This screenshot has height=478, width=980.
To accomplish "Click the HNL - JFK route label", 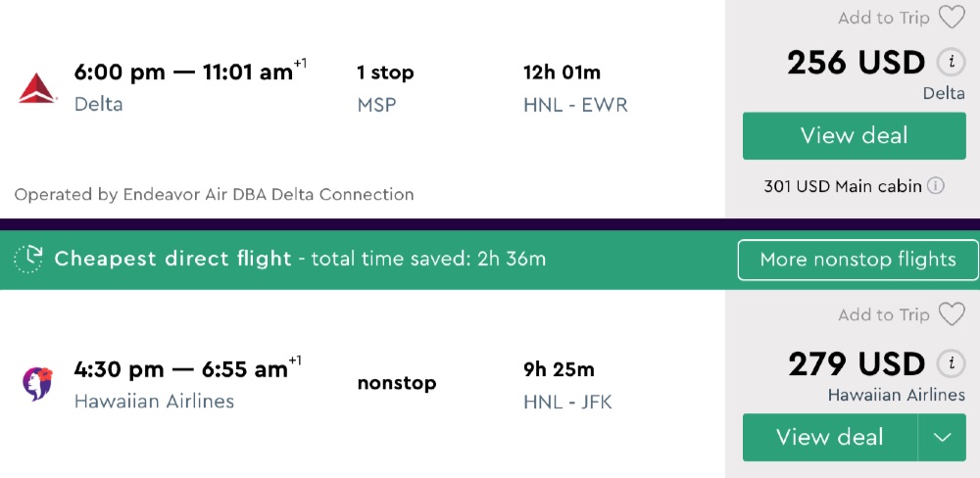I will click(x=567, y=402).
